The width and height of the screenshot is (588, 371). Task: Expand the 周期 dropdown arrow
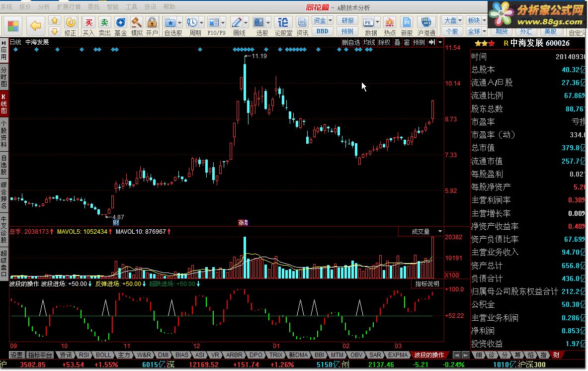(202, 22)
